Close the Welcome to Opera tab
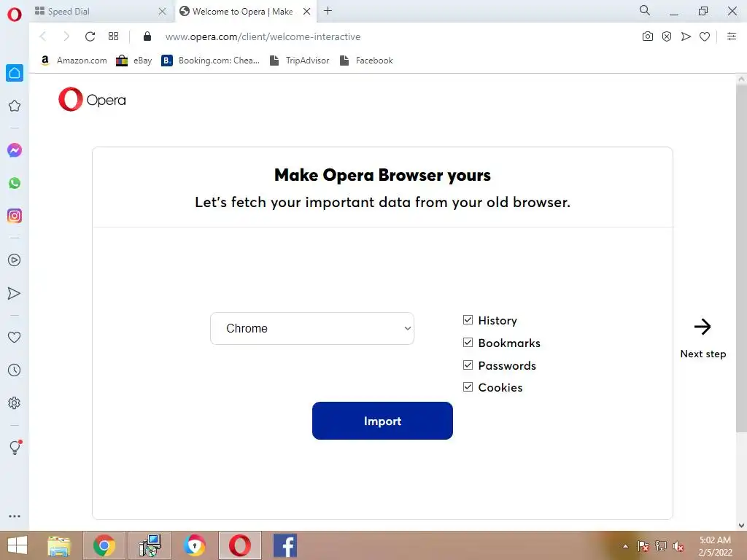The width and height of the screenshot is (747, 560). click(307, 12)
